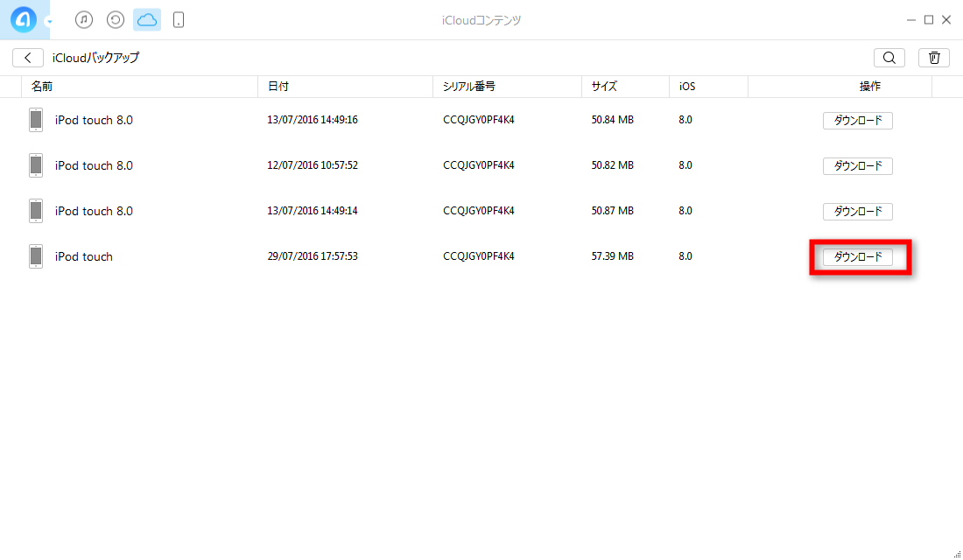The image size is (963, 560).
Task: Download the 29/07/2016 17:57:53 backup
Action: 858,256
